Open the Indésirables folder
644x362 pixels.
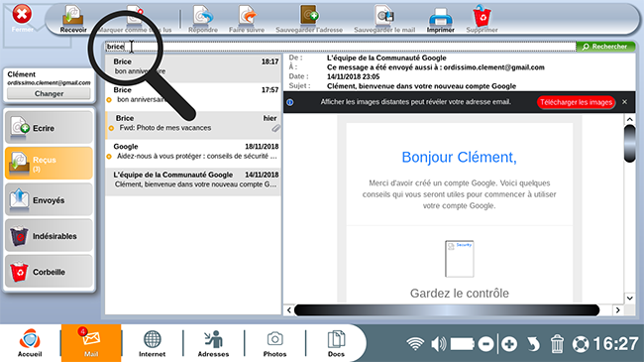(x=49, y=236)
